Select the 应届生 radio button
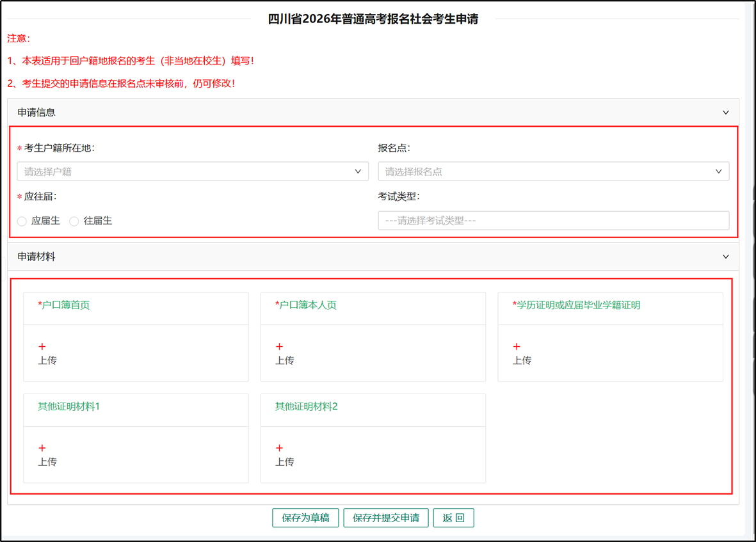The image size is (756, 542). point(22,221)
